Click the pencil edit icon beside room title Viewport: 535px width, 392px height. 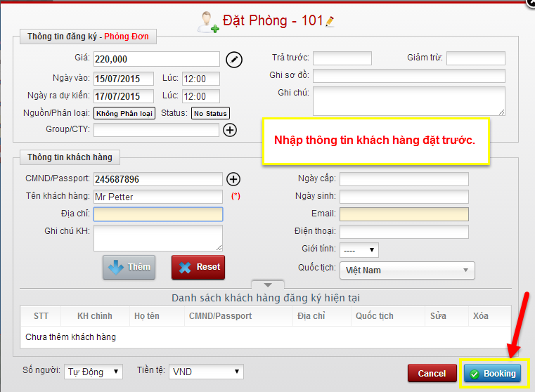click(330, 22)
